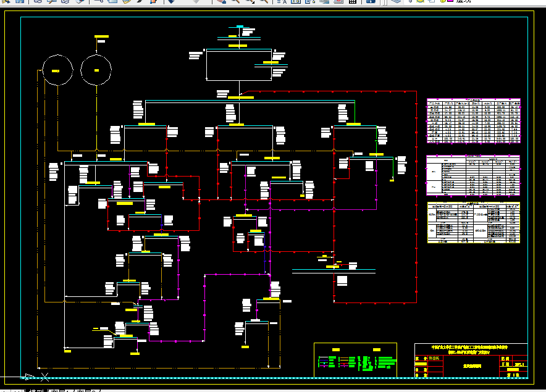Click the table grid toolbar icon
The width and height of the screenshot is (546, 392).
353,1
